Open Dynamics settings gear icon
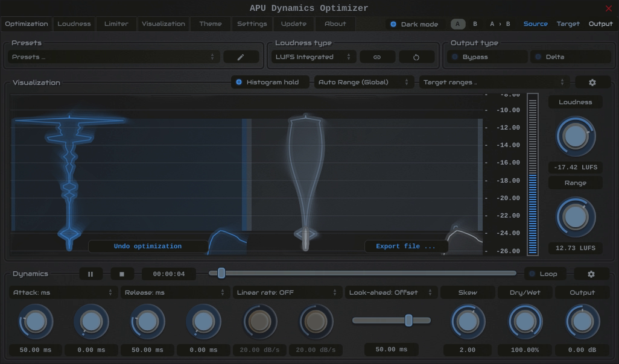Screen dimensions: 619x364 591,274
